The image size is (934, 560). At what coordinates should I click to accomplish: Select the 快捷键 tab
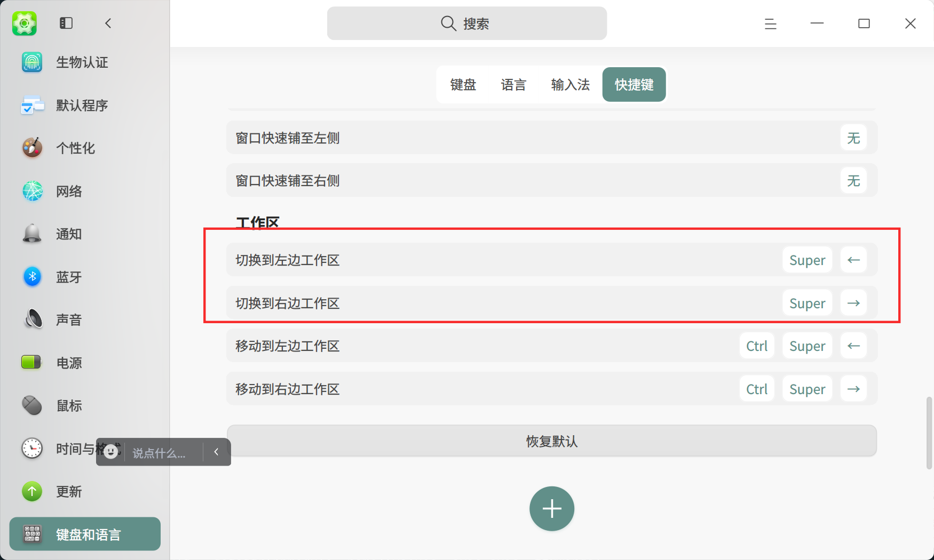pyautogui.click(x=634, y=84)
